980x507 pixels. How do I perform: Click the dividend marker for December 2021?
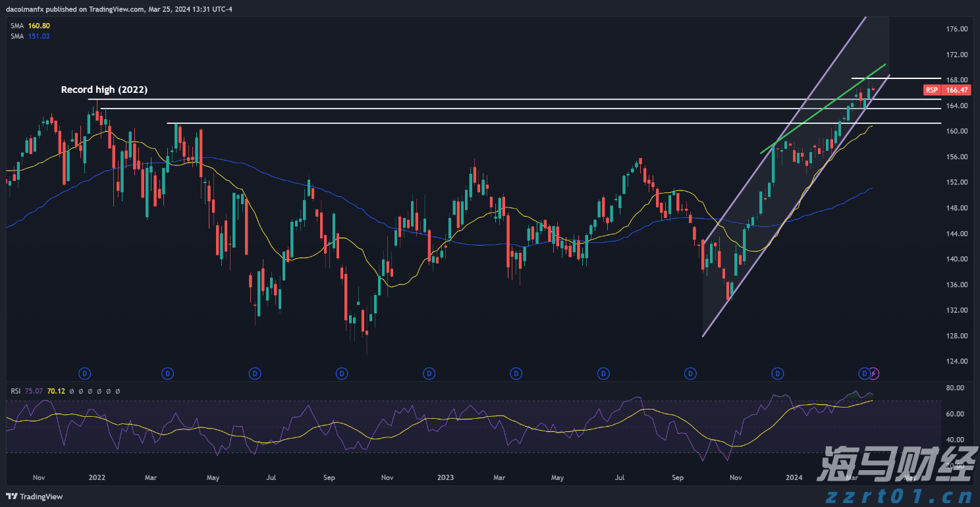84,374
